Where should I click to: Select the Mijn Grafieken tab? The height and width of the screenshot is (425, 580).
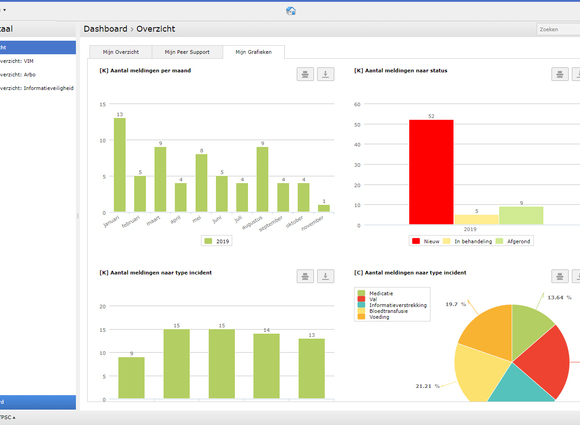(x=254, y=52)
